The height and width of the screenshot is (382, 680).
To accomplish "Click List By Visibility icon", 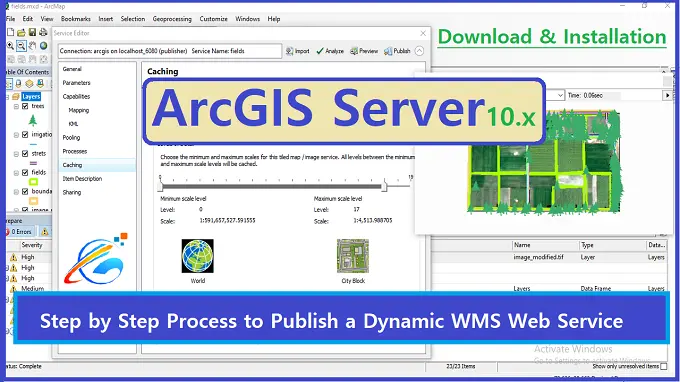I will (x=29, y=83).
